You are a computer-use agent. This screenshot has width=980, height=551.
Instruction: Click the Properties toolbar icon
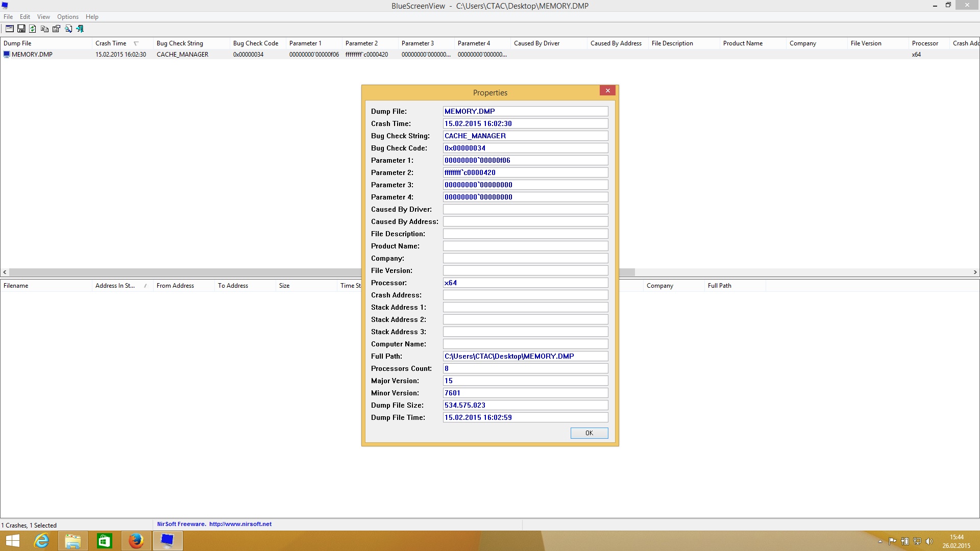tap(56, 29)
